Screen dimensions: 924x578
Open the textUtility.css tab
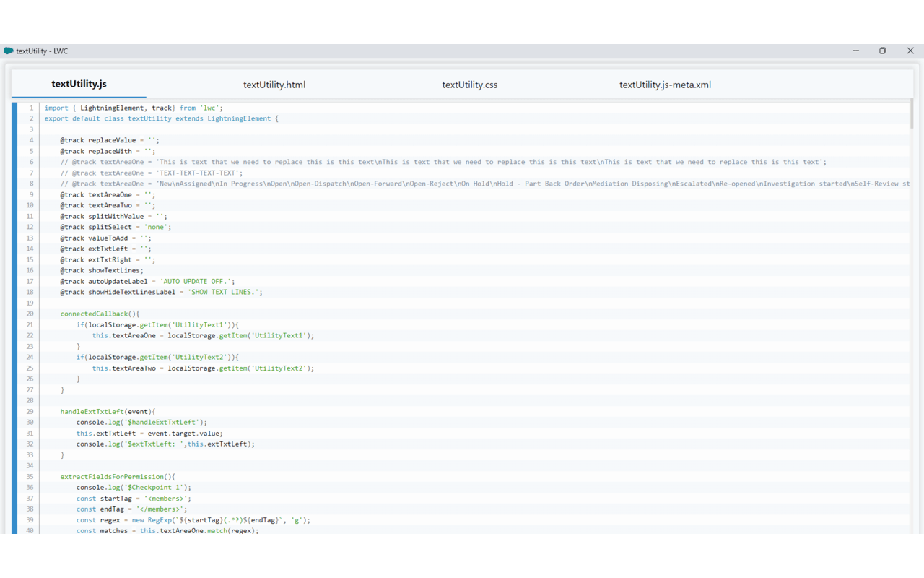[470, 85]
